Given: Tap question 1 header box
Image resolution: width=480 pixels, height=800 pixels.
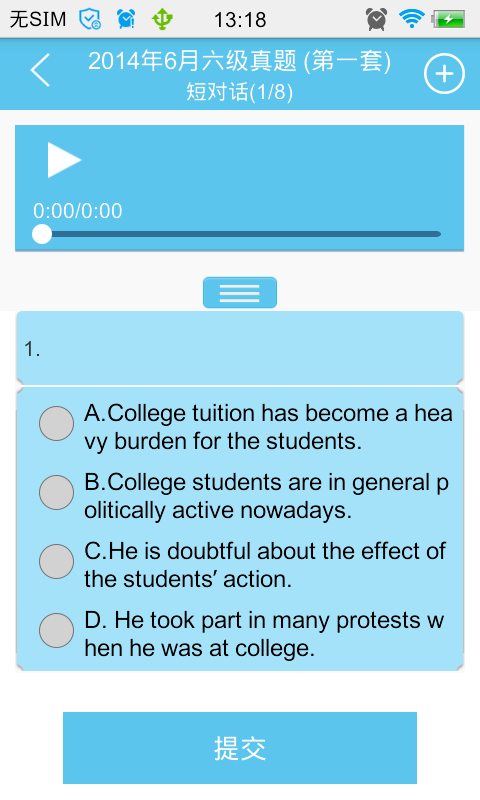Looking at the screenshot, I should click(240, 348).
